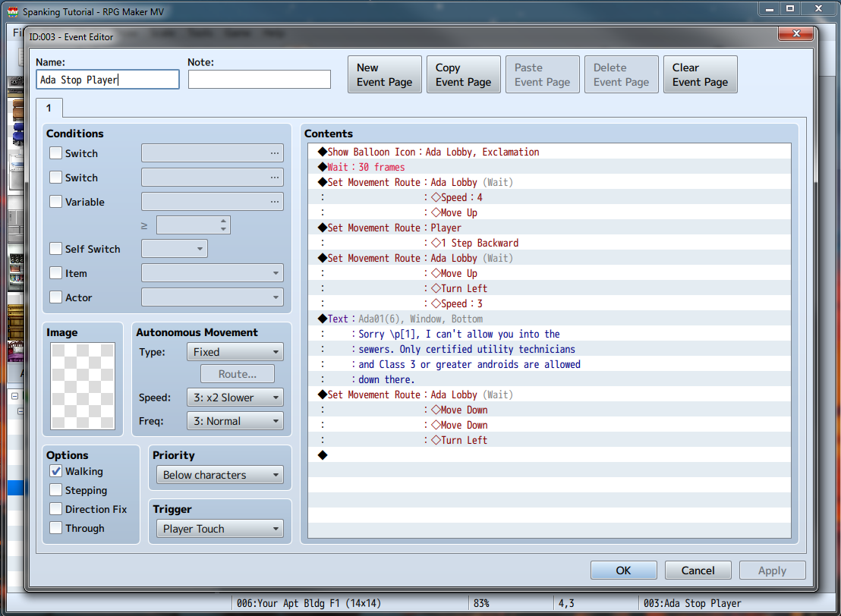Click Paste Event Page button

pos(542,74)
